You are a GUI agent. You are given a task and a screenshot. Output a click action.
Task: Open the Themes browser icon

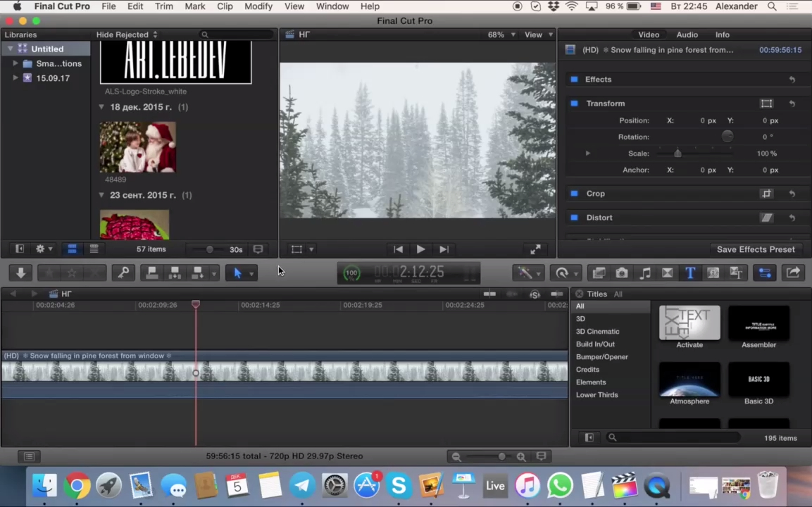(736, 273)
